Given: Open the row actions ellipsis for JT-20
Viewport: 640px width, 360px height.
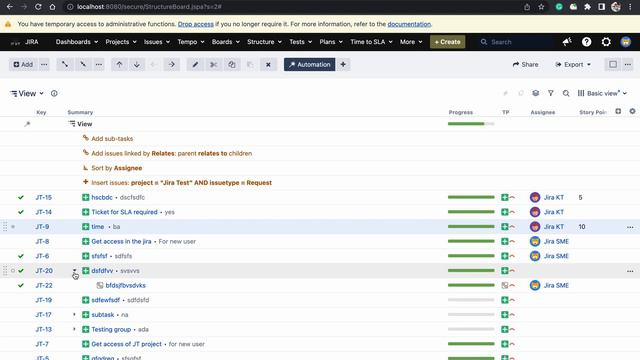Looking at the screenshot, I should point(630,271).
